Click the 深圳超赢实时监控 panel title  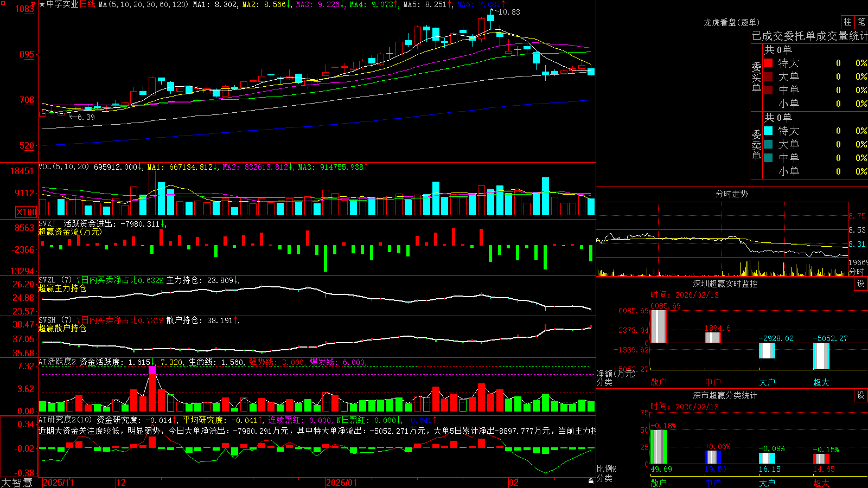coord(725,284)
